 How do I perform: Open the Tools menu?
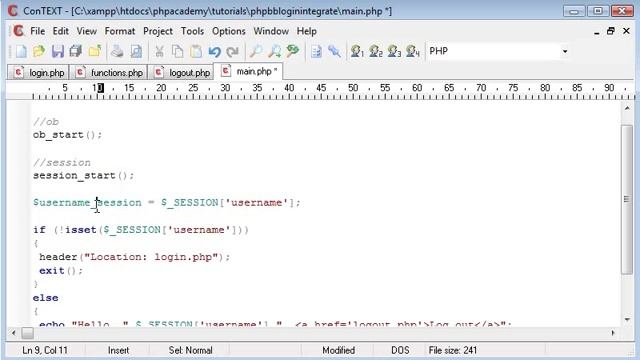(x=192, y=31)
